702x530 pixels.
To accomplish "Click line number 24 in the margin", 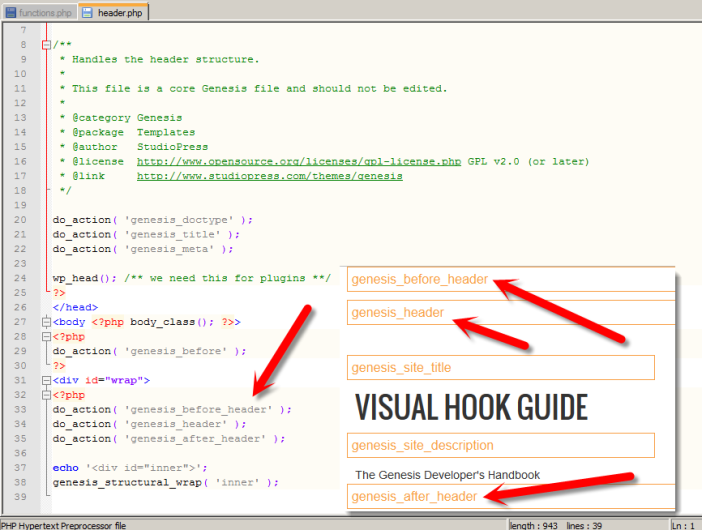I will click(x=20, y=278).
